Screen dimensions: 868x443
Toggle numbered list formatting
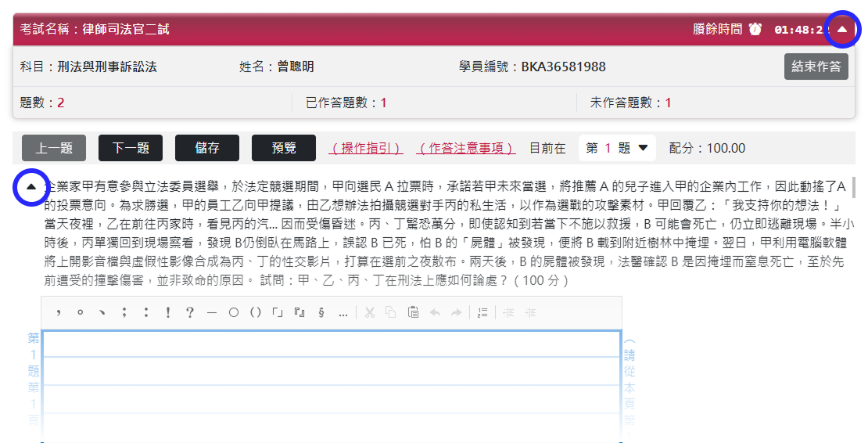point(482,313)
